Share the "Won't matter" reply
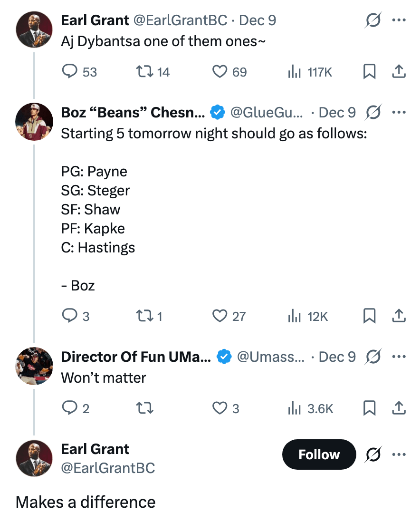 (x=399, y=408)
